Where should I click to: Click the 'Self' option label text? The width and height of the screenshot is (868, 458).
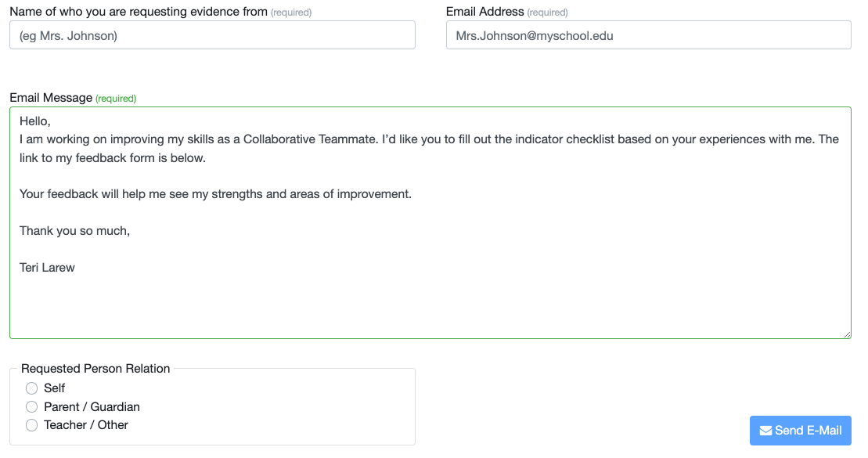[x=55, y=388]
